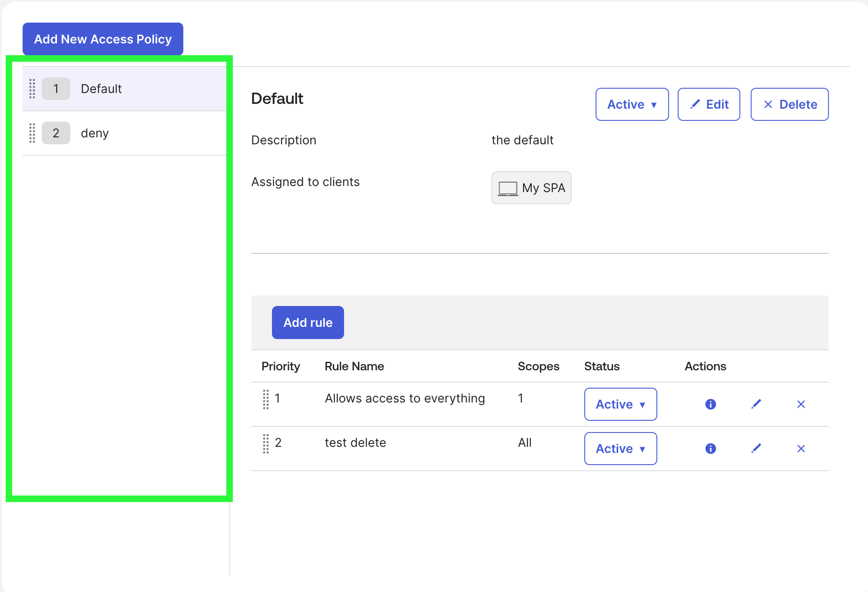Click the Actions column header

(706, 366)
